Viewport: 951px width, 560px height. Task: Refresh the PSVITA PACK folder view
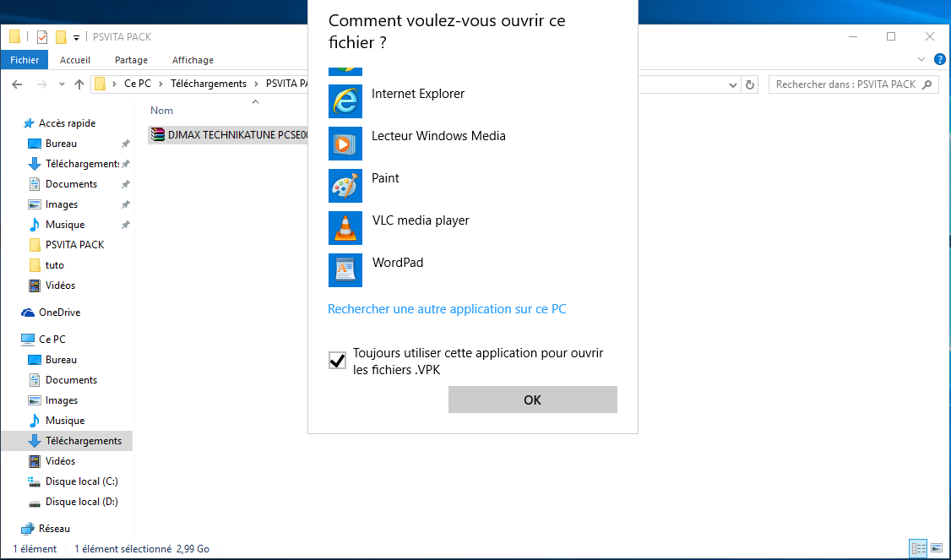tap(750, 85)
